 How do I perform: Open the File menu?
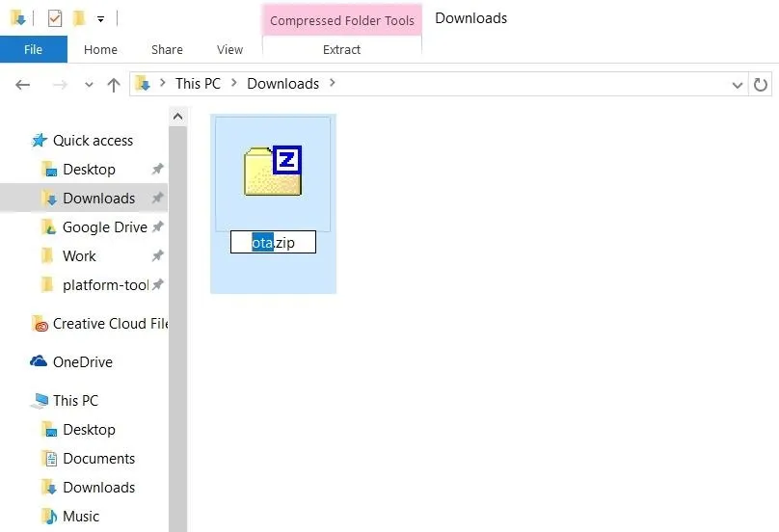point(34,50)
